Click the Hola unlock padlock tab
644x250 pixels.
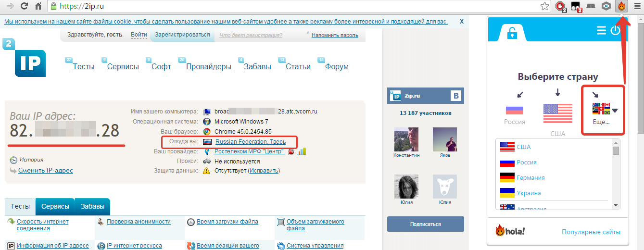[513, 33]
